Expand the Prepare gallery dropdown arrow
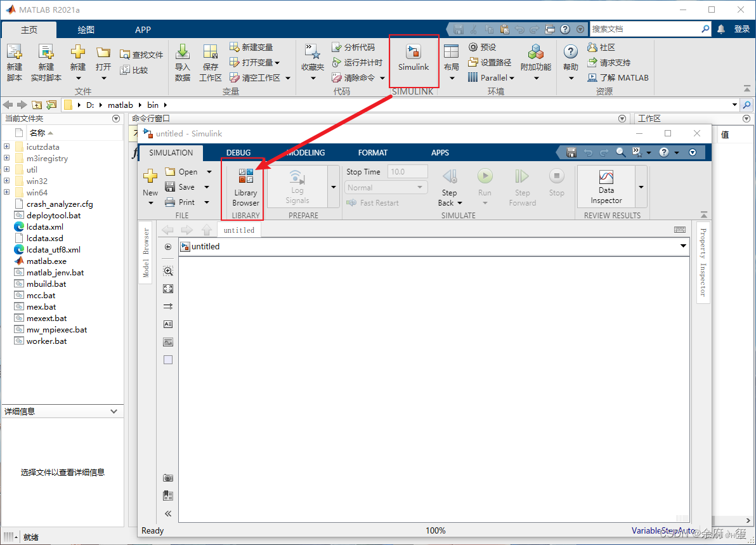756x545 pixels. point(333,187)
